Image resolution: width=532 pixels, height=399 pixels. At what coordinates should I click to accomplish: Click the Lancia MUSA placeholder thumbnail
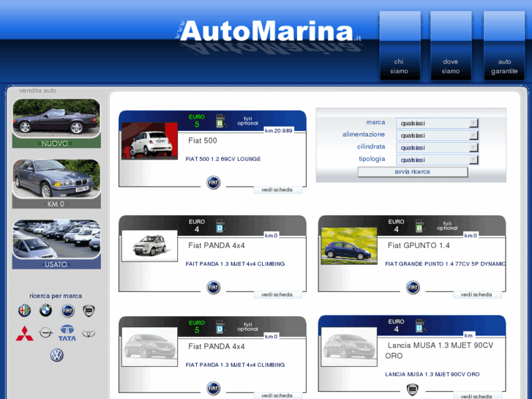coord(349,347)
